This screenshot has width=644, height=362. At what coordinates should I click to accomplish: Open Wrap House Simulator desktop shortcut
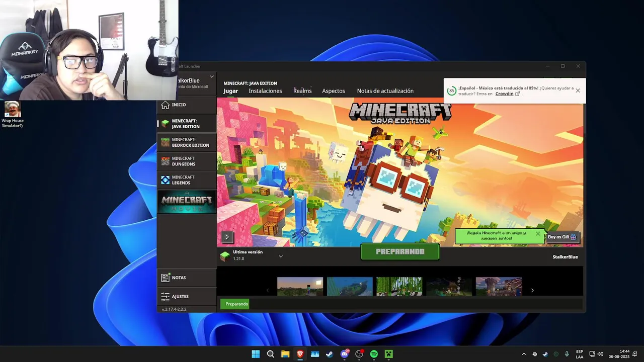[x=13, y=115]
